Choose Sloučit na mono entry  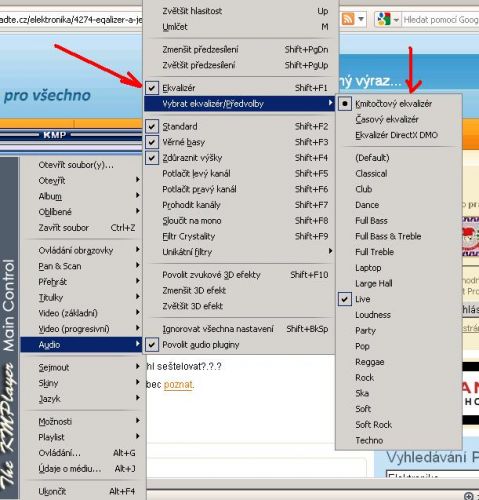coord(239,221)
